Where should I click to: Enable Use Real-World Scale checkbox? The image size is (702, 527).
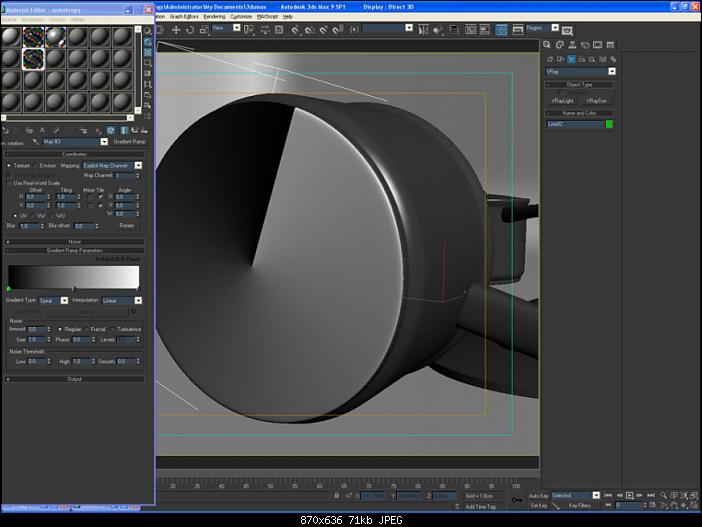click(9, 183)
